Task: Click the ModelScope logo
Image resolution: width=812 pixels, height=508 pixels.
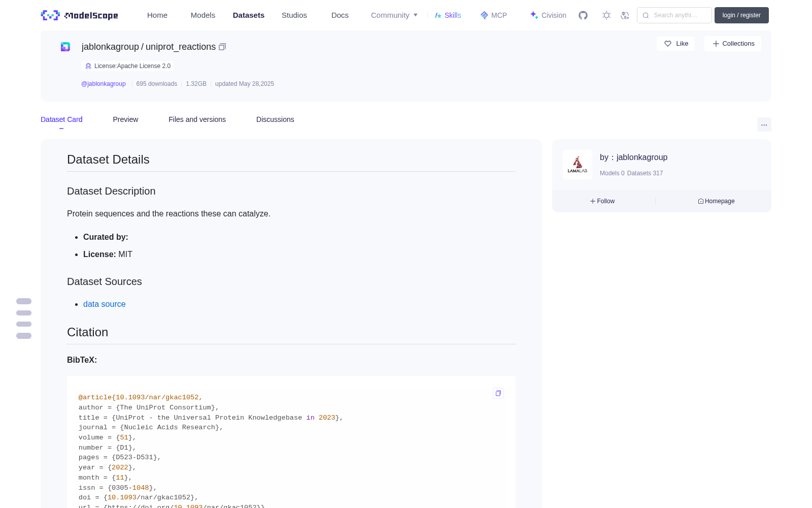Action: pyautogui.click(x=79, y=15)
